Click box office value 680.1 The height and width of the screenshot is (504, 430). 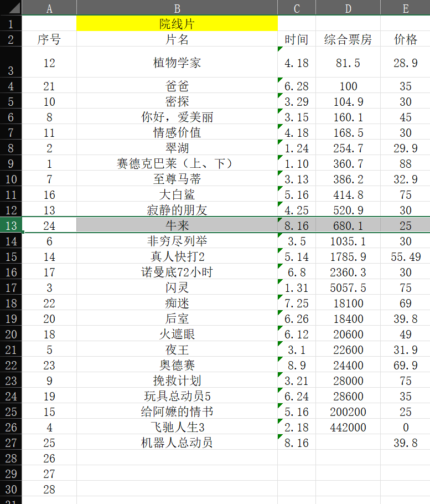pos(348,225)
